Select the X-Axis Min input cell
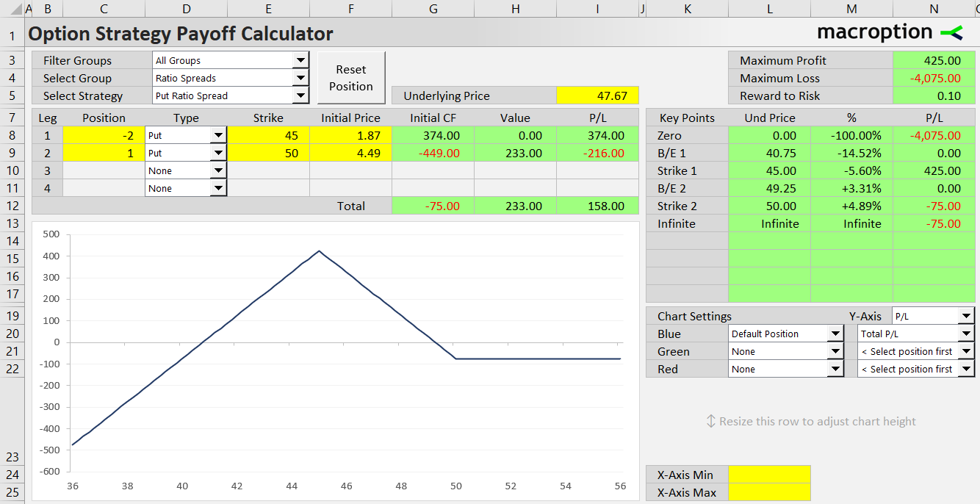 [769, 475]
